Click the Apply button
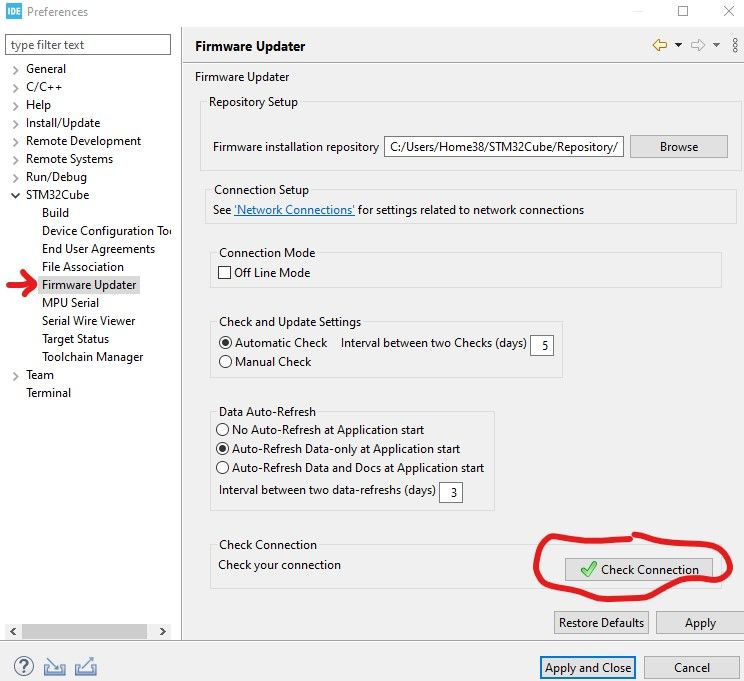Screen dimensions: 744x681 [700, 623]
